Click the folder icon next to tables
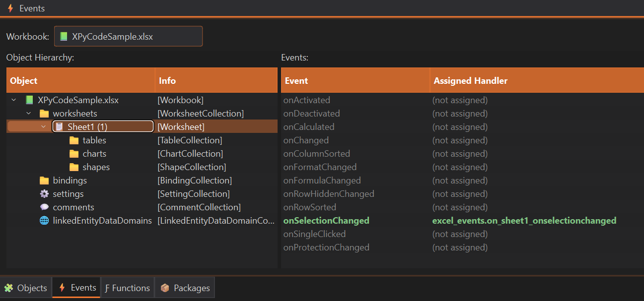Viewport: 644px width, 301px height. (x=74, y=140)
